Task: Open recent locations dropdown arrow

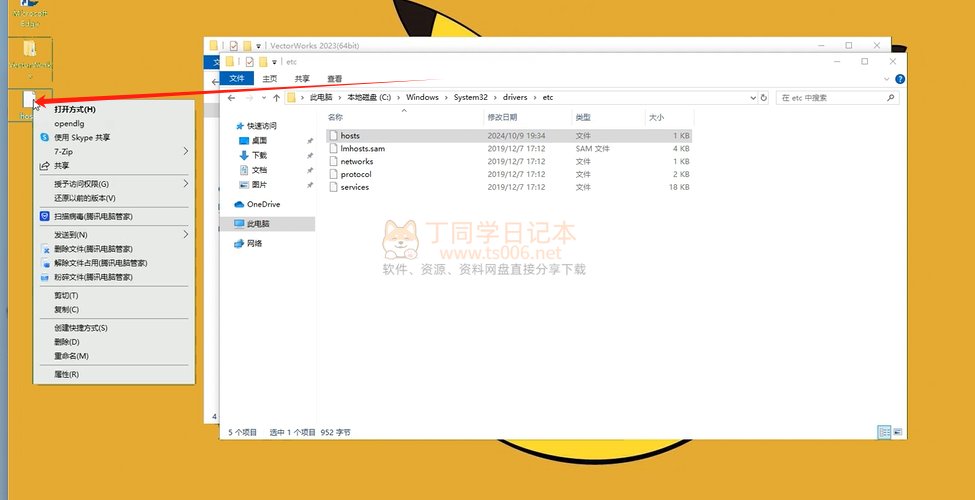Action: (x=263, y=98)
